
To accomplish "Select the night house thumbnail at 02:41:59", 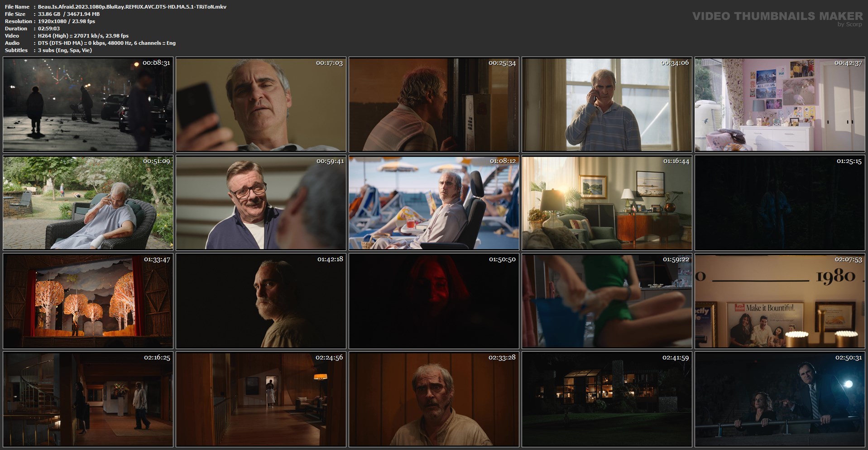I will 607,399.
